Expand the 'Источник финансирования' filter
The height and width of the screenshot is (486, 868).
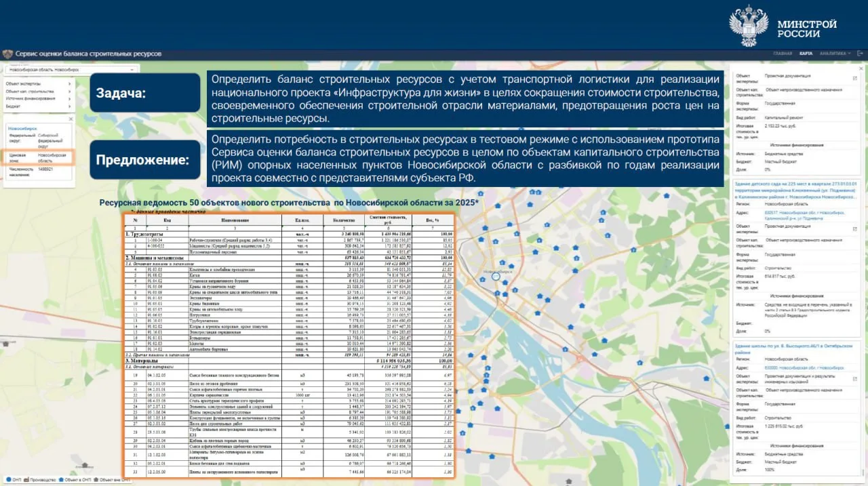38,98
